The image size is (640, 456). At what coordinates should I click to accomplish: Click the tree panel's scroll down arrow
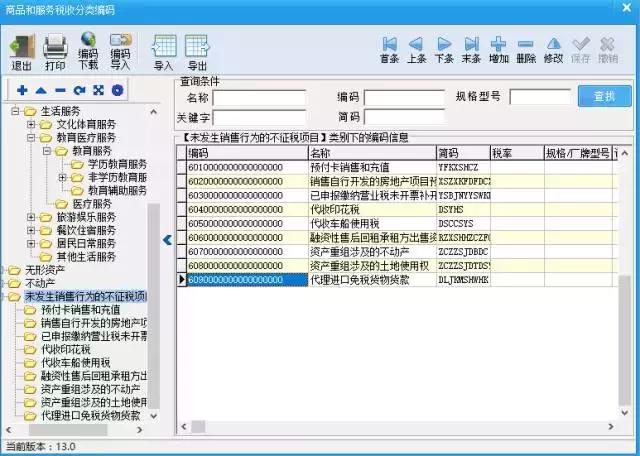pyautogui.click(x=154, y=416)
